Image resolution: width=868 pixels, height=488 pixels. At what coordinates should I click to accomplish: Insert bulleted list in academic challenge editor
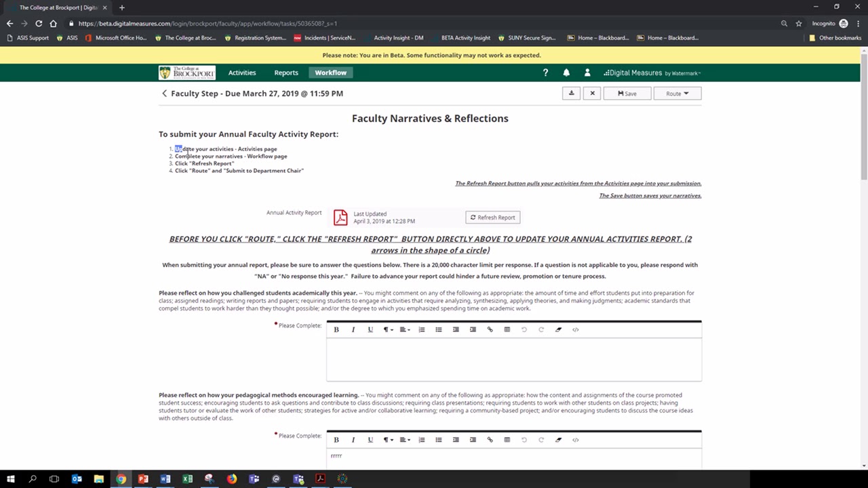pos(439,329)
